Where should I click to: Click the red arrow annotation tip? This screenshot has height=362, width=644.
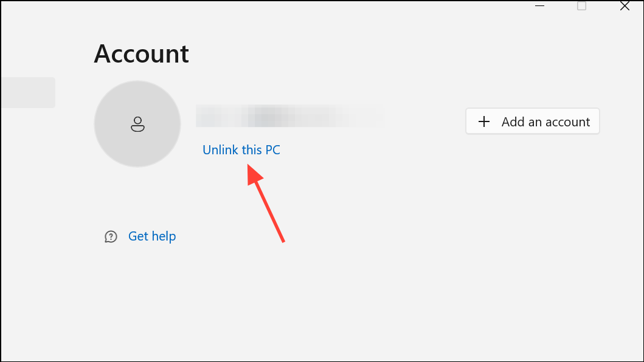tap(249, 166)
